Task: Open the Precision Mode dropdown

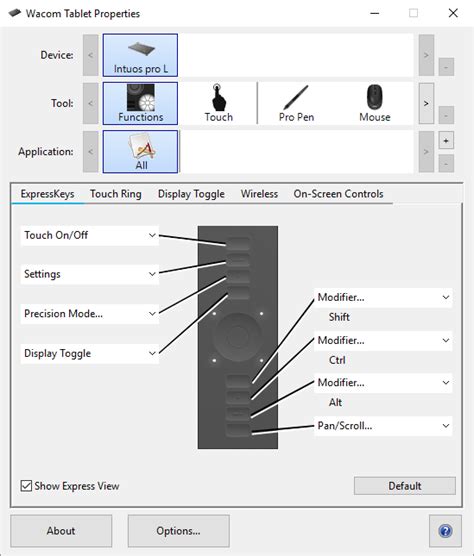Action: tap(90, 314)
